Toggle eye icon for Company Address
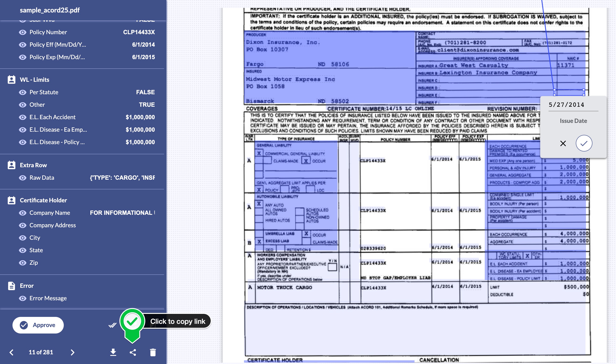616x364 pixels. [x=23, y=226]
